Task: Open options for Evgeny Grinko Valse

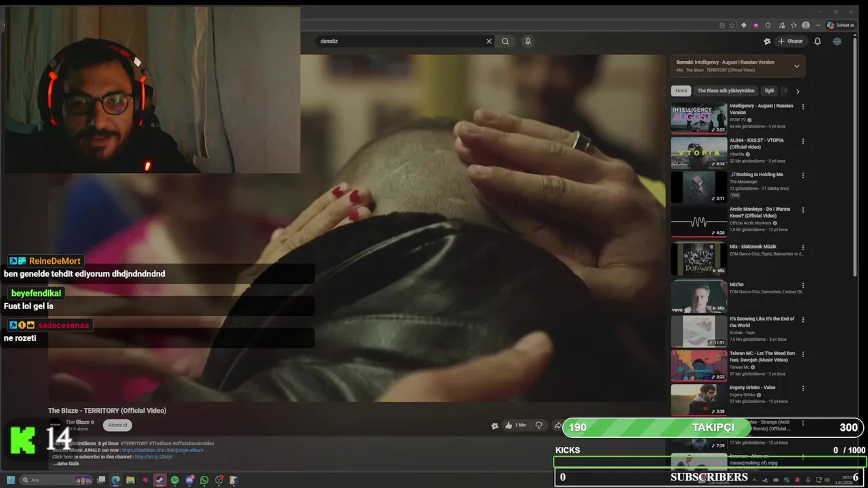Action: click(803, 388)
